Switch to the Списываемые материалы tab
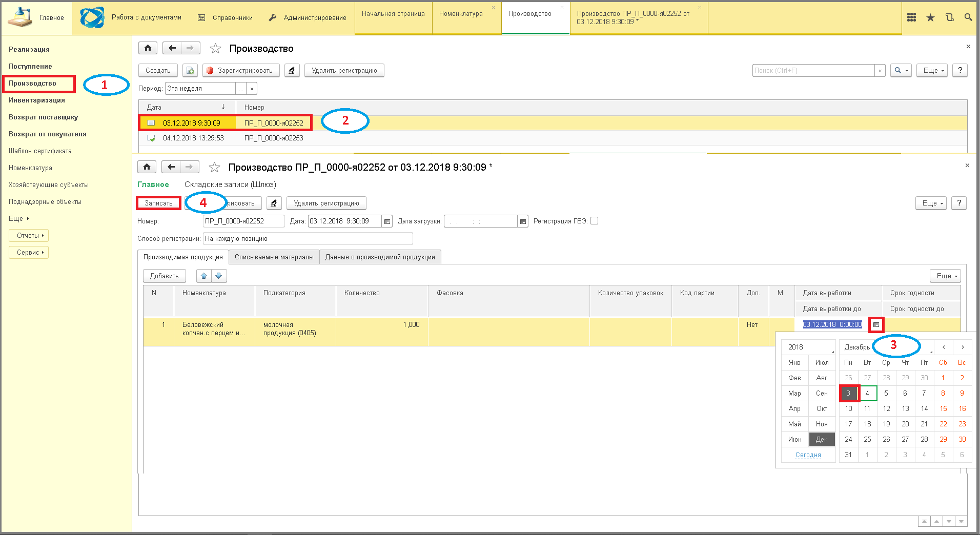 tap(274, 257)
